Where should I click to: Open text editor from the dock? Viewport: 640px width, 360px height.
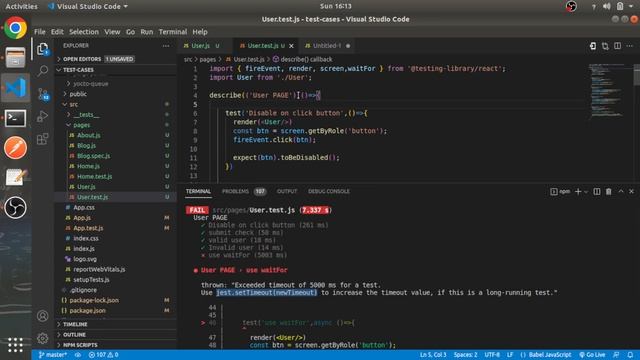16,178
